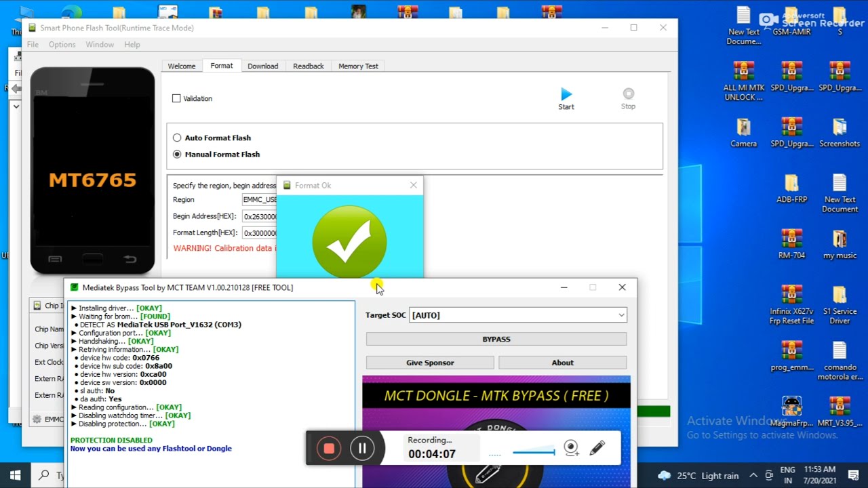Open the weather widget showing 25°C Light rain

[698, 476]
